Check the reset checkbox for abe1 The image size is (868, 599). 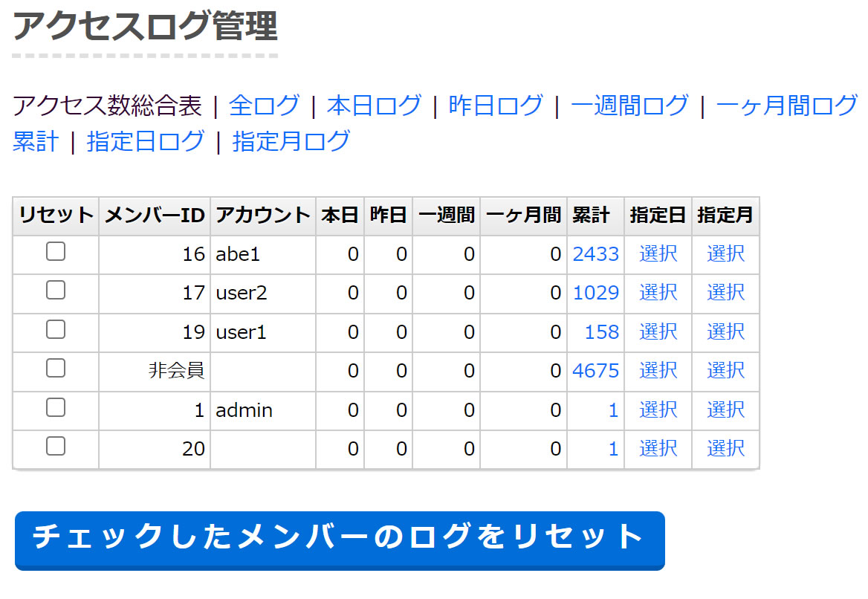click(x=56, y=252)
